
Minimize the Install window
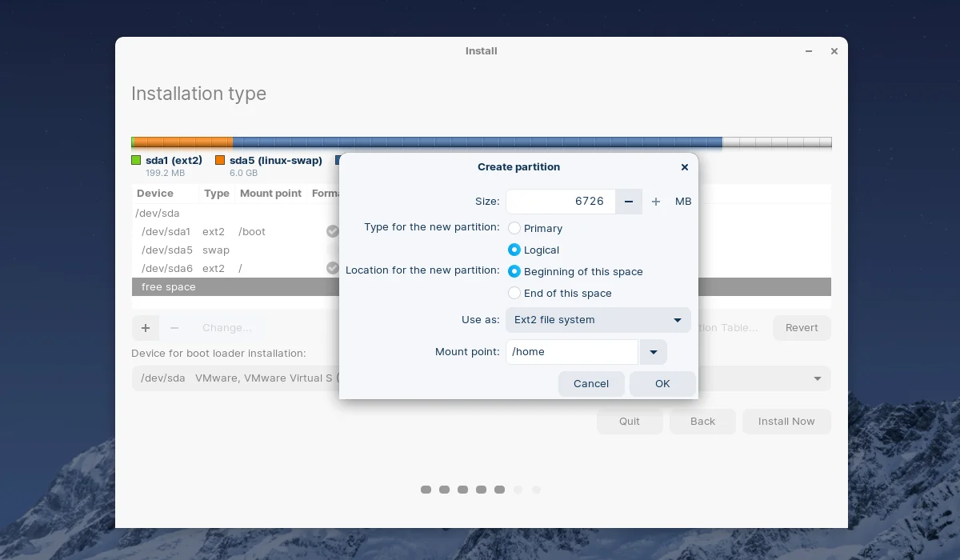click(810, 51)
